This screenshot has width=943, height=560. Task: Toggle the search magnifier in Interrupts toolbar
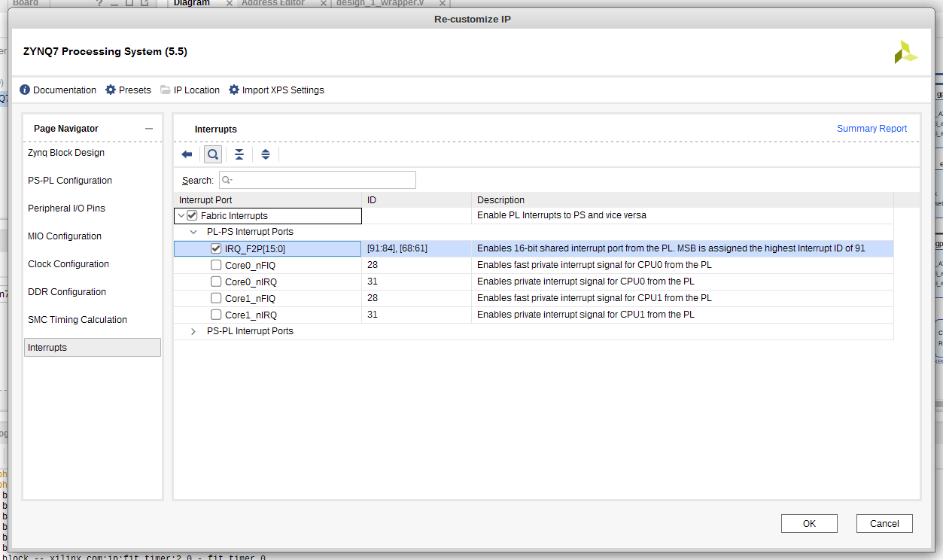pyautogui.click(x=213, y=154)
